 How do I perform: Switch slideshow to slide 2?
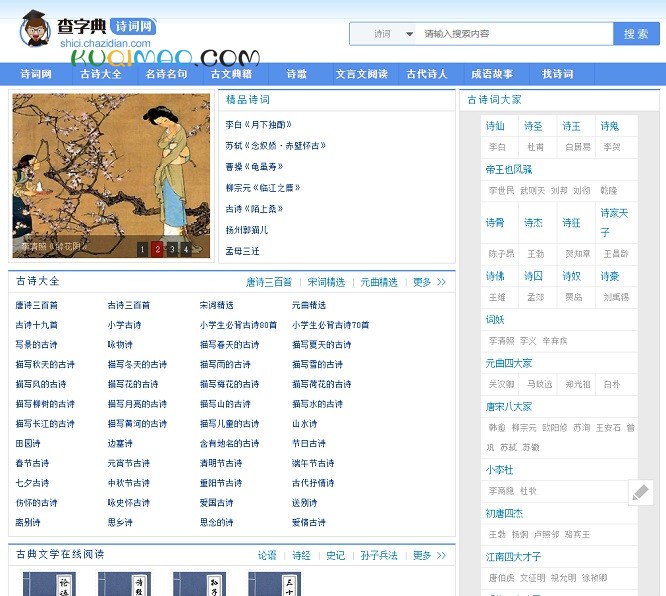pos(158,249)
